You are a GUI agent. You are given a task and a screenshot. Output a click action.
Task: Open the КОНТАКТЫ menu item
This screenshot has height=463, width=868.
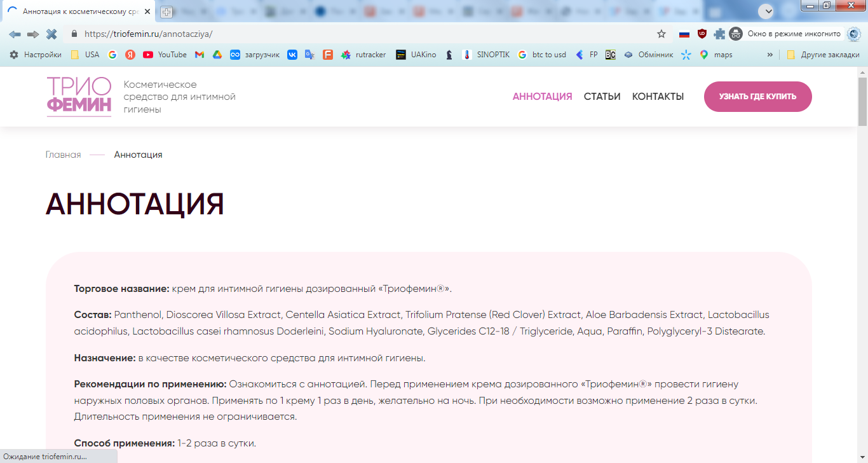tap(658, 97)
